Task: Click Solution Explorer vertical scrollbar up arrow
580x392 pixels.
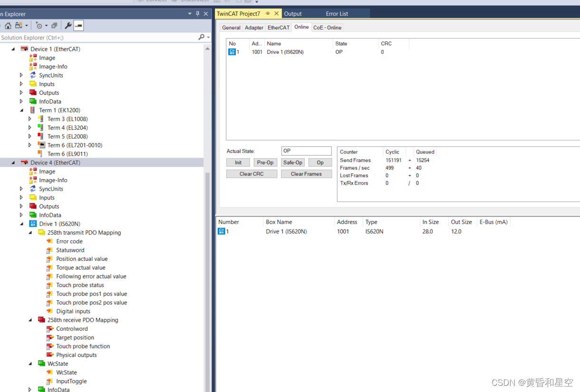Action: click(x=207, y=48)
